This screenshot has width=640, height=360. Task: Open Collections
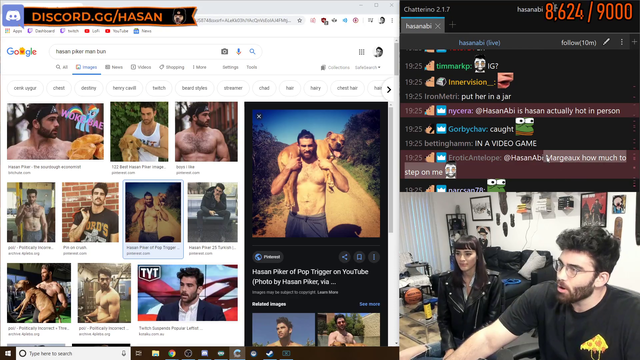pos(335,68)
